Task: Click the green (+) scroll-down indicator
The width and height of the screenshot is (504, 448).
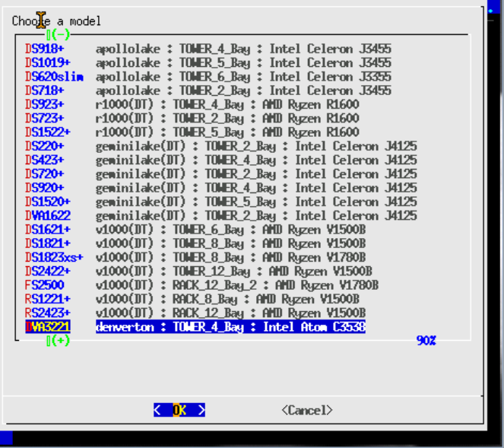Action: pos(59,340)
